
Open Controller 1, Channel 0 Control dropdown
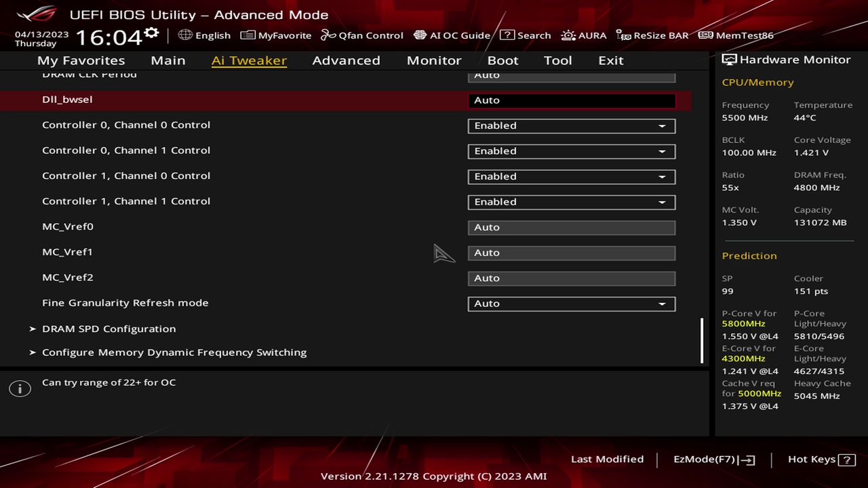pos(572,177)
